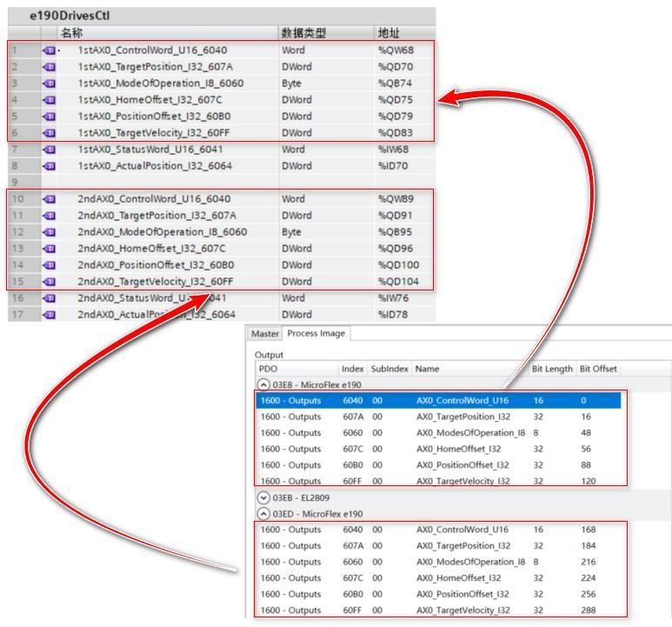Click the DWord data type of 2ndAX0_TargetPosition

click(296, 216)
